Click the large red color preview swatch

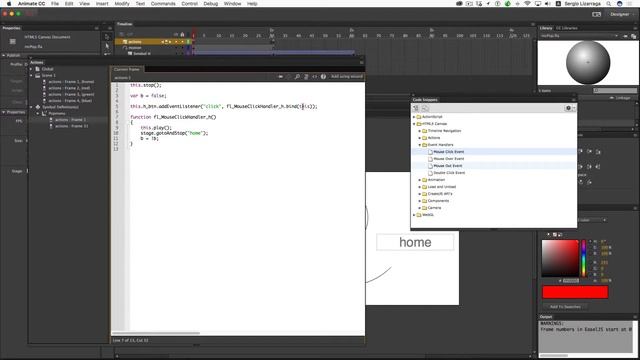pos(575,292)
